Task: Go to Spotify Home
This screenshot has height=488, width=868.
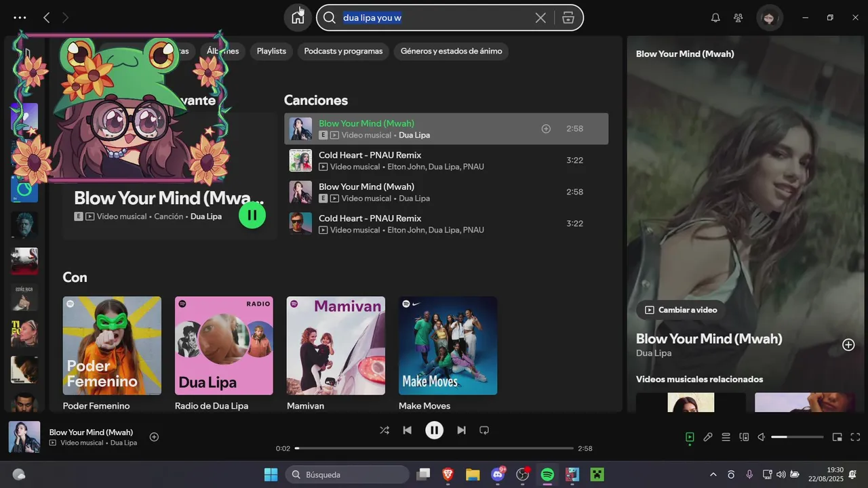Action: 298,18
